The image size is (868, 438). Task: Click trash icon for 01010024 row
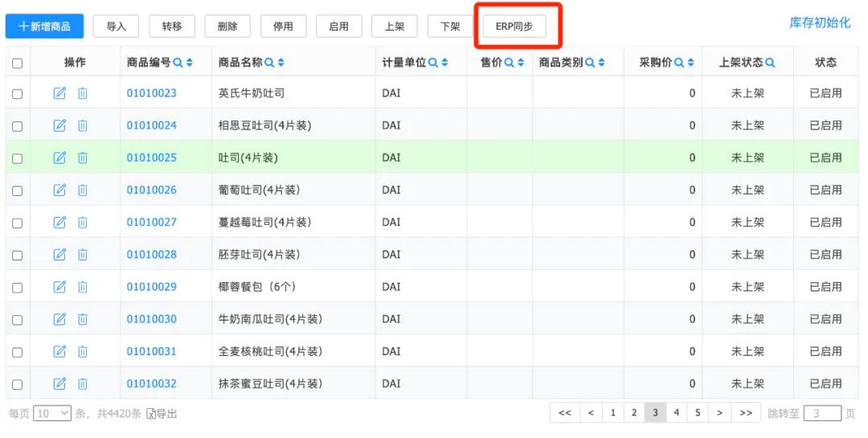tap(83, 125)
